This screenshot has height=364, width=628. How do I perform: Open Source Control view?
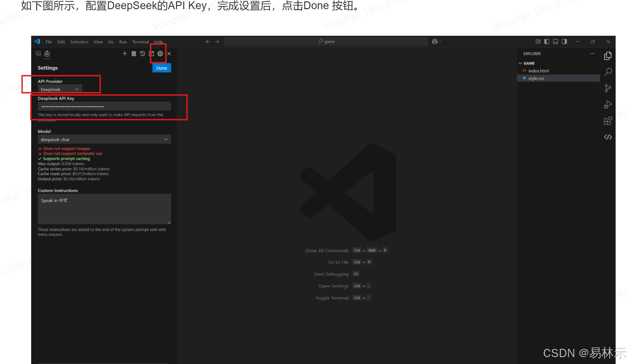(x=608, y=88)
